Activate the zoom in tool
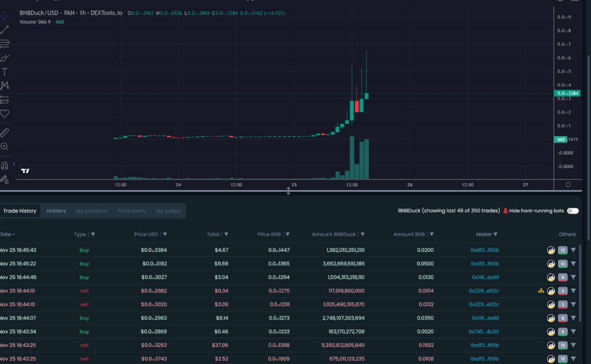 click(4, 146)
